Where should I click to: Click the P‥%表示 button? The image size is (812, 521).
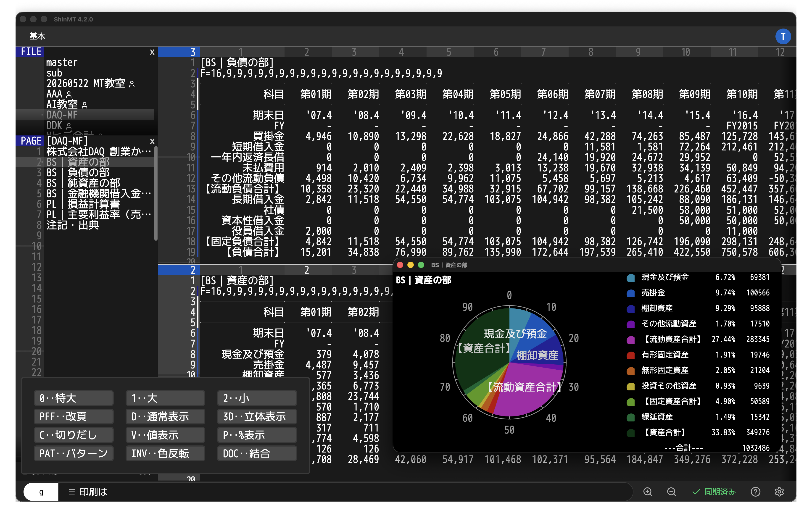point(257,435)
